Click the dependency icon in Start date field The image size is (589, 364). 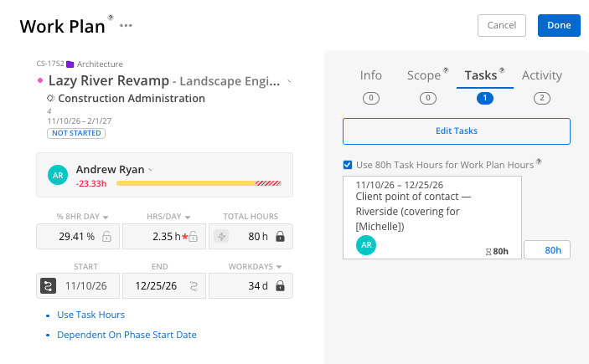pyautogui.click(x=48, y=286)
